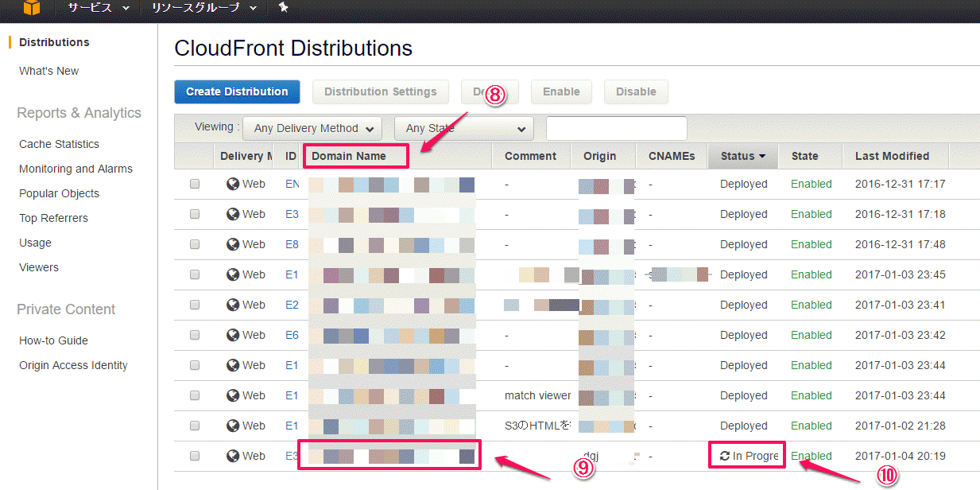The height and width of the screenshot is (490, 980).
Task: Click timestamp 2017-01-04 20:19
Action: [900, 456]
